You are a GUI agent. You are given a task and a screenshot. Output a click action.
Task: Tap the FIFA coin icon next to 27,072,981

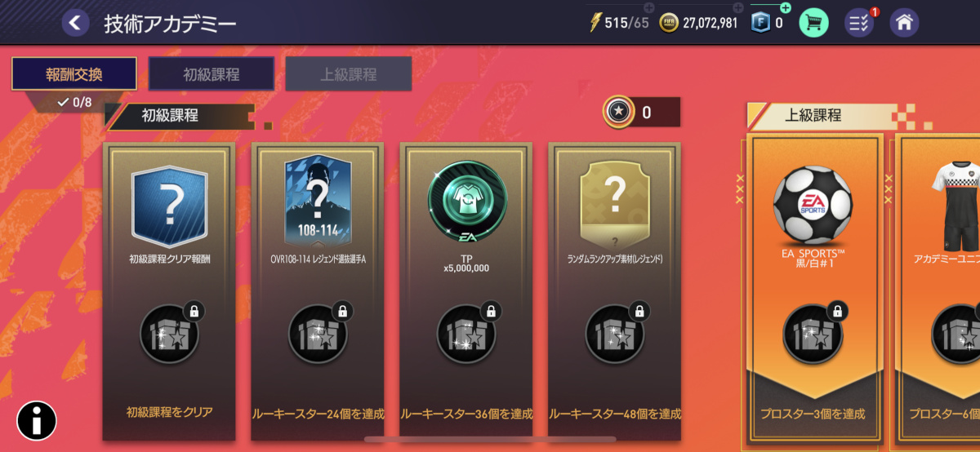(x=669, y=23)
